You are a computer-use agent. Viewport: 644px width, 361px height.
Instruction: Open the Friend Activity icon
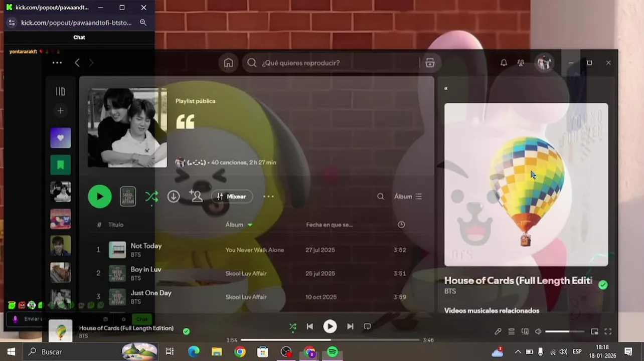(x=521, y=63)
